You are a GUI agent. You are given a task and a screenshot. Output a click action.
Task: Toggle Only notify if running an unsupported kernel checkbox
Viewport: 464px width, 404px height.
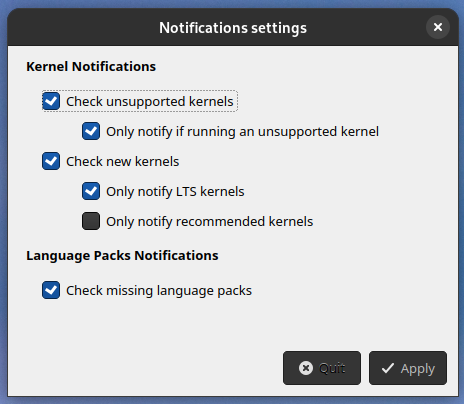(x=91, y=131)
